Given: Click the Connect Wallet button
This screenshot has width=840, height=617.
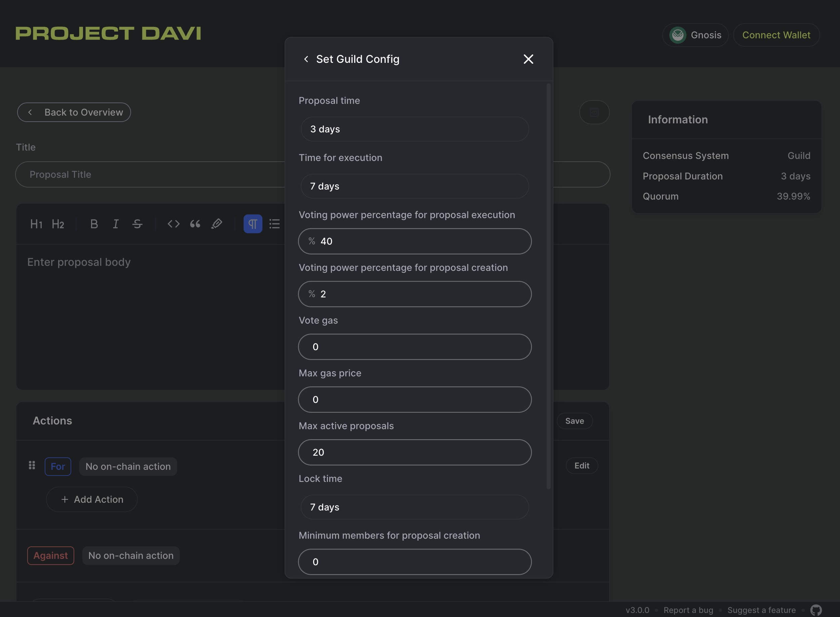Looking at the screenshot, I should [x=776, y=35].
